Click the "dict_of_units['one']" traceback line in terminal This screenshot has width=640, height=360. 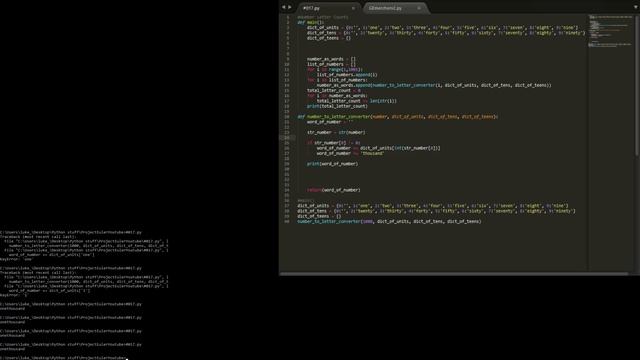[x=51, y=255]
